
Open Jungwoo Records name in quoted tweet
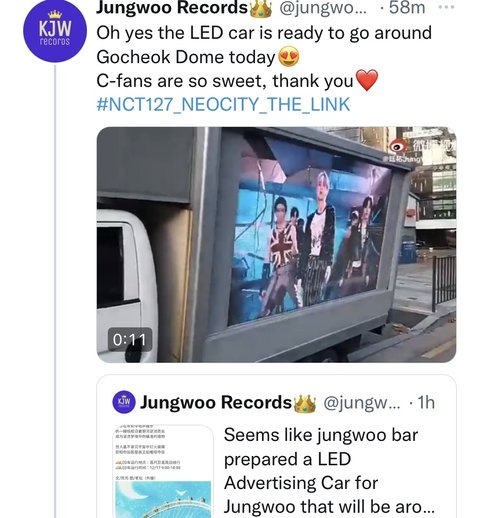tap(216, 402)
